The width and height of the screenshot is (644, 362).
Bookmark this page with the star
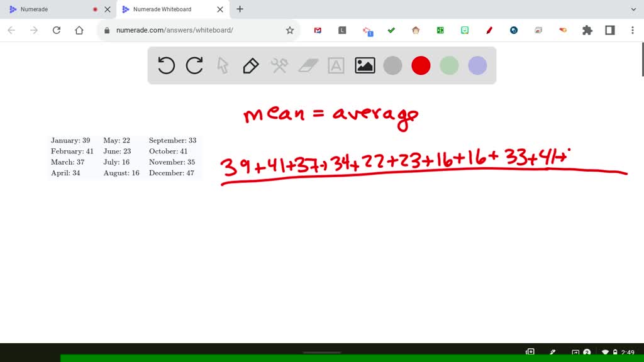point(290,30)
